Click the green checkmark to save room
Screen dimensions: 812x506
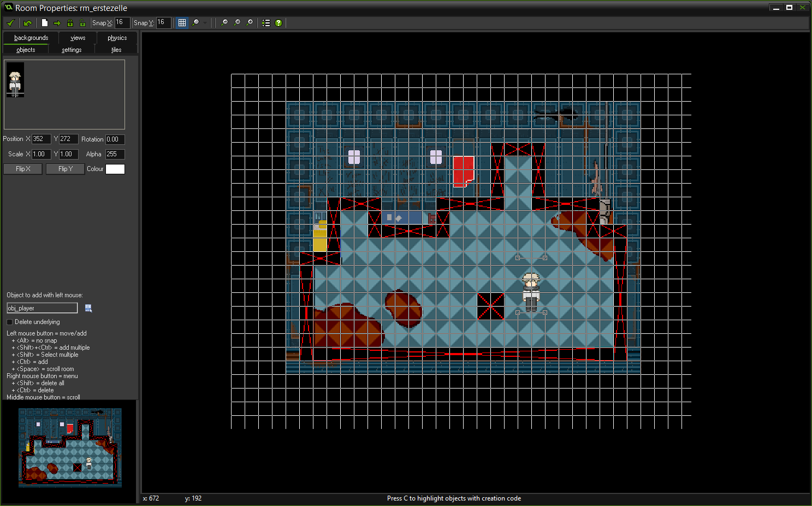[x=10, y=23]
